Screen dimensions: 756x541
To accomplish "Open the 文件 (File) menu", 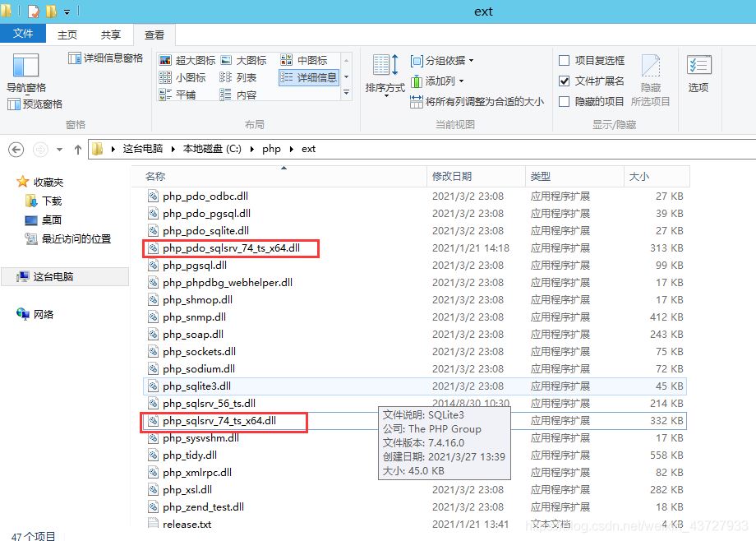I will 24,35.
